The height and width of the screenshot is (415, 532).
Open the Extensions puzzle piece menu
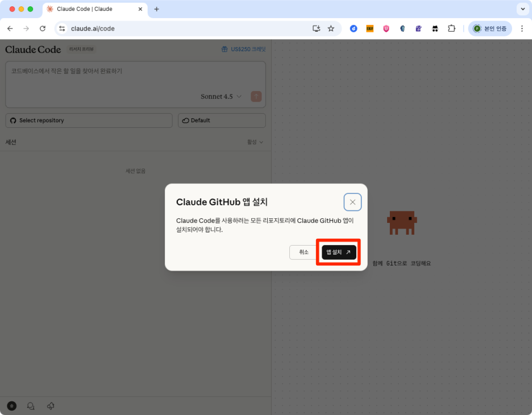[451, 28]
